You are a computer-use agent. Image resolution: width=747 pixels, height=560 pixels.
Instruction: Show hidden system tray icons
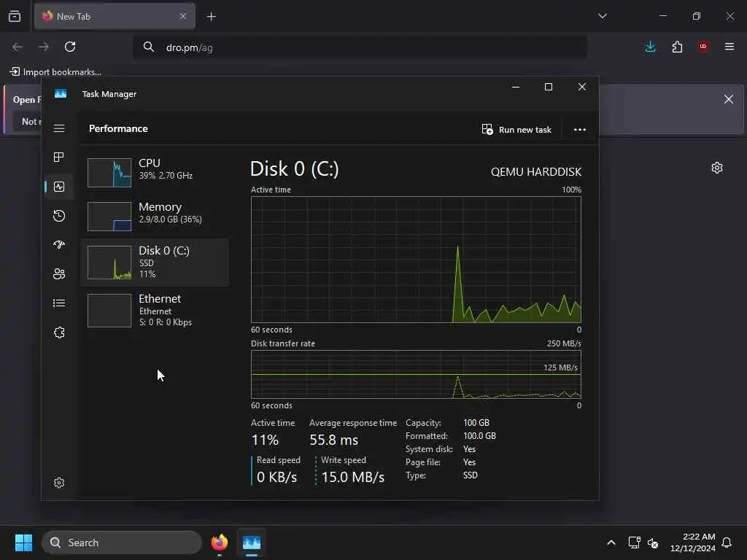[611, 542]
